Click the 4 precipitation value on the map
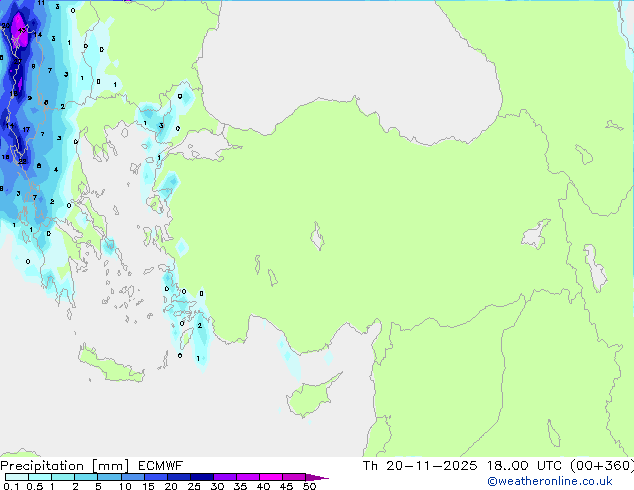The width and height of the screenshot is (634, 490). pyautogui.click(x=56, y=169)
